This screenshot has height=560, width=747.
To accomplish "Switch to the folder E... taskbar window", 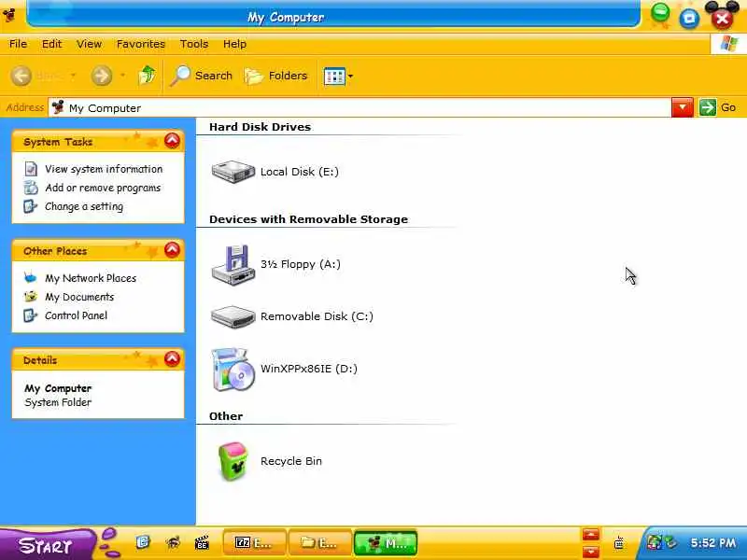I will pyautogui.click(x=320, y=542).
